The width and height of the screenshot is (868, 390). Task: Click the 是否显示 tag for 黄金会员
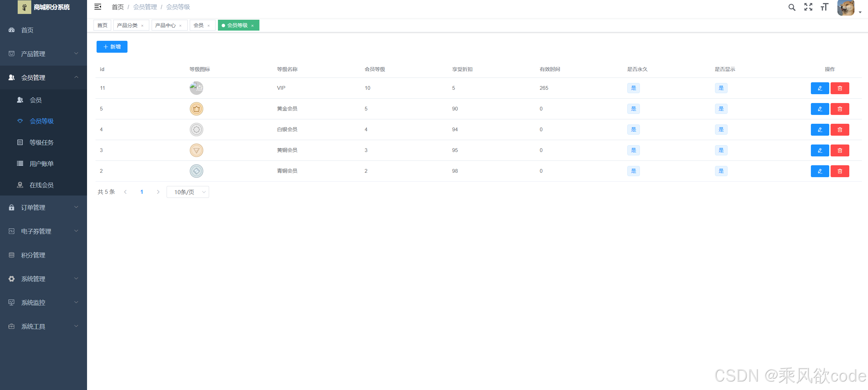tap(721, 109)
